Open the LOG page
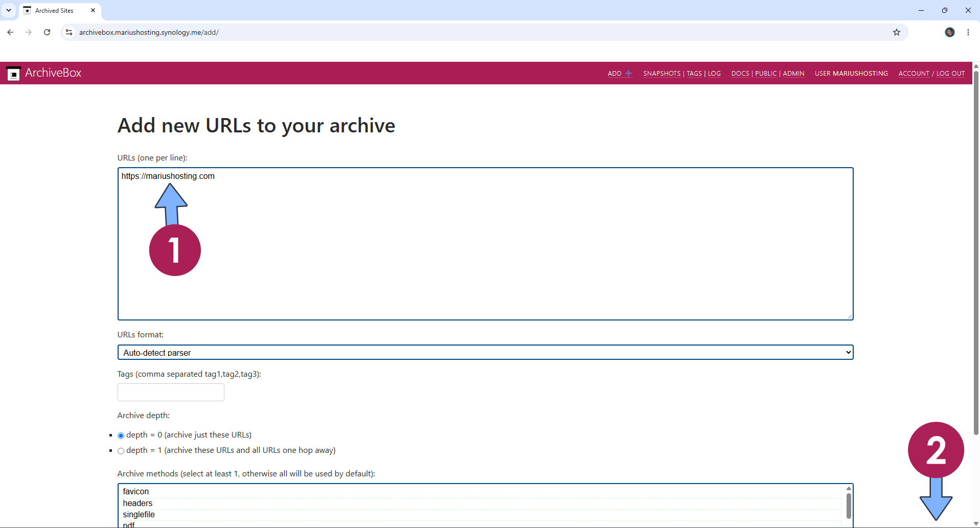Screen dimensions: 980x528 (x=714, y=74)
